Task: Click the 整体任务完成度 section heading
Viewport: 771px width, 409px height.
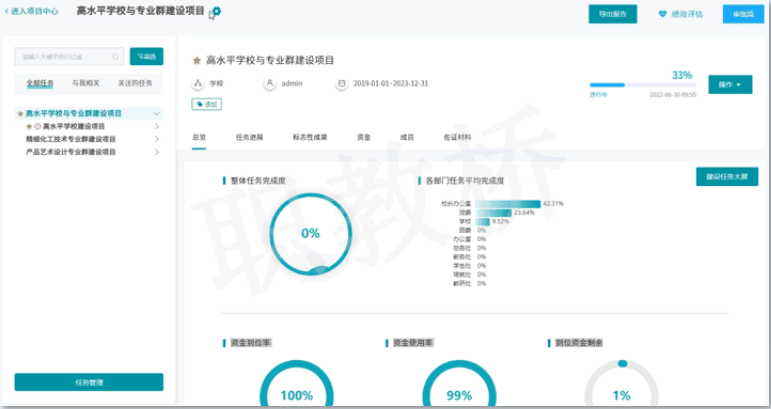Action: pos(258,181)
